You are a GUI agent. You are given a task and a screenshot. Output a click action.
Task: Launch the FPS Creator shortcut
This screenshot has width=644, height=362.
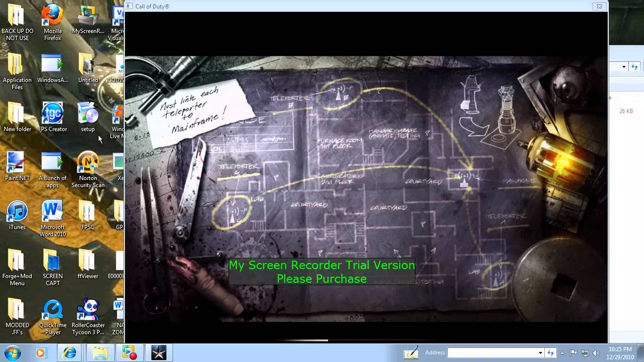pyautogui.click(x=52, y=117)
